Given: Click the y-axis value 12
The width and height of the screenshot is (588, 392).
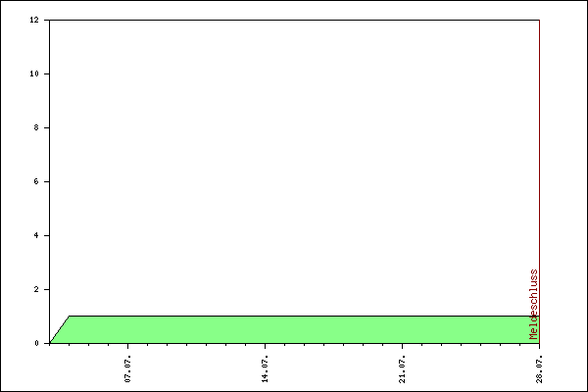Looking at the screenshot, I should [34, 20].
